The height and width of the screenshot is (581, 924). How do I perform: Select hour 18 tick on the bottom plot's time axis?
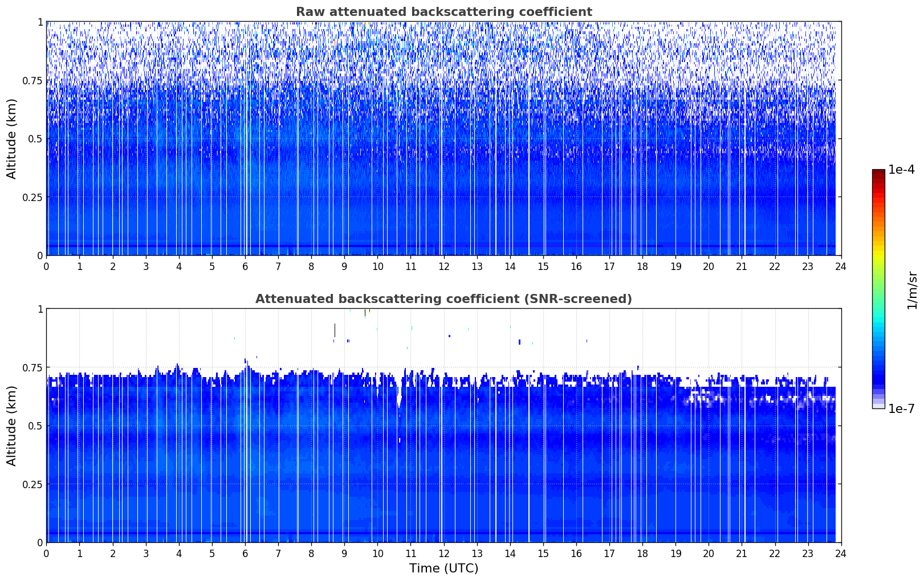642,553
